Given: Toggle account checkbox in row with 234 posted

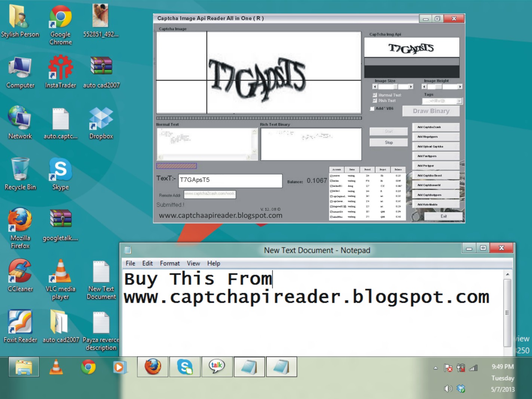Looking at the screenshot, I should click(x=331, y=176).
